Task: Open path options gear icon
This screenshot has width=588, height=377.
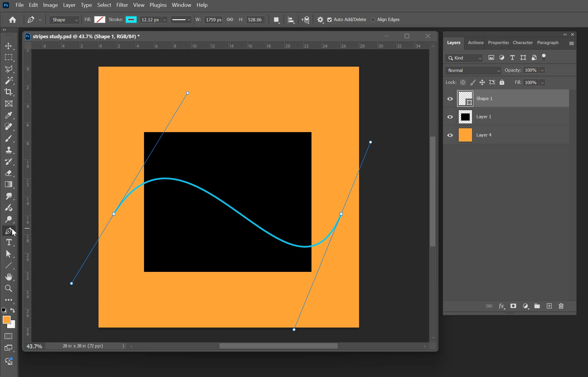Action: pyautogui.click(x=320, y=20)
